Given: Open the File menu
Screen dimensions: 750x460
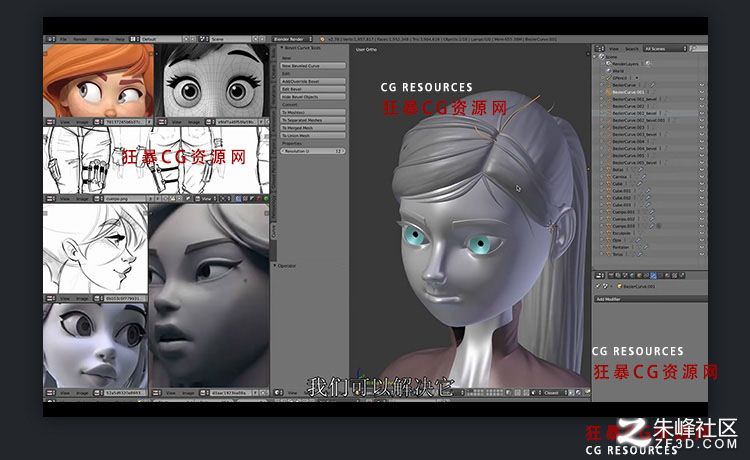Looking at the screenshot, I should pyautogui.click(x=63, y=39).
